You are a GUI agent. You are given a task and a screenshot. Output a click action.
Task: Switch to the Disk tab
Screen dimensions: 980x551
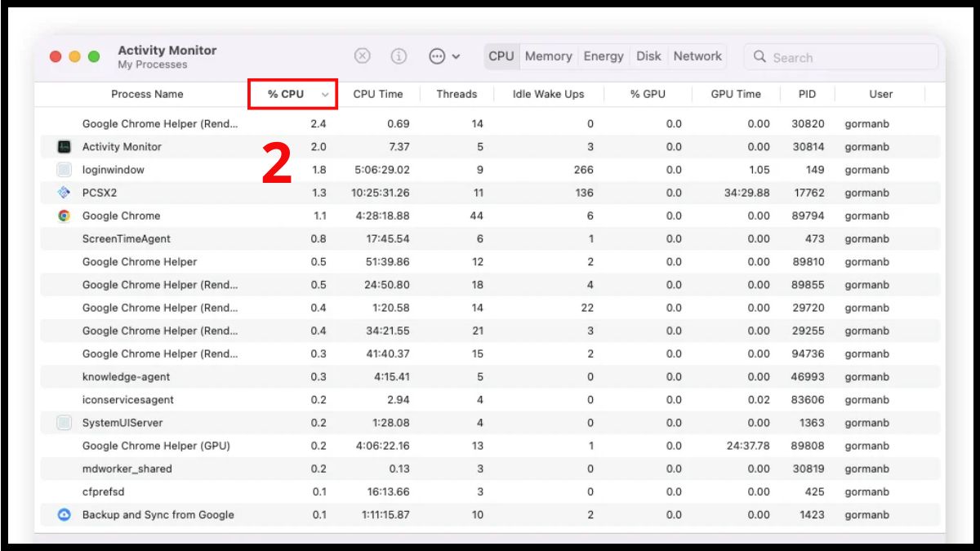click(648, 56)
